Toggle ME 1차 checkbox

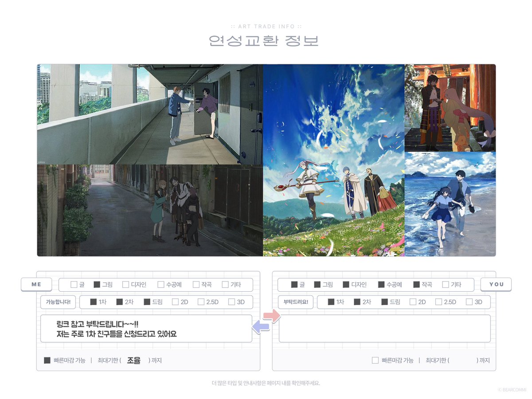click(93, 302)
